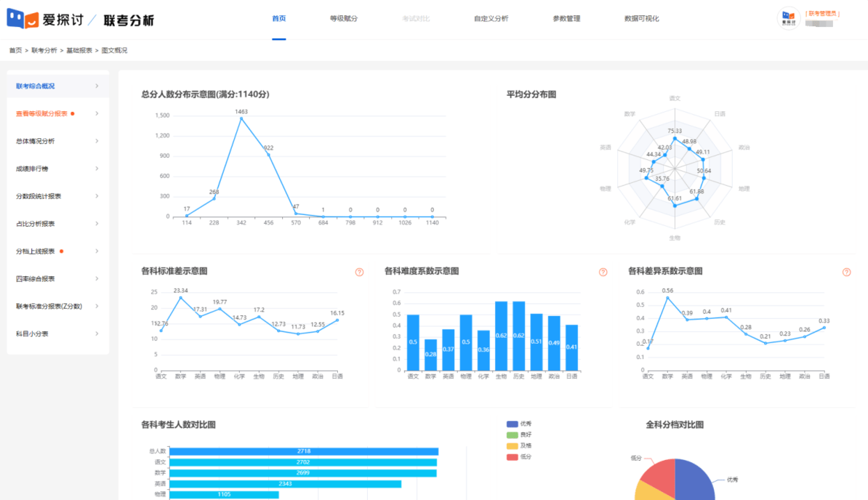Open help icon for 各科差异系数示意图

click(x=846, y=272)
